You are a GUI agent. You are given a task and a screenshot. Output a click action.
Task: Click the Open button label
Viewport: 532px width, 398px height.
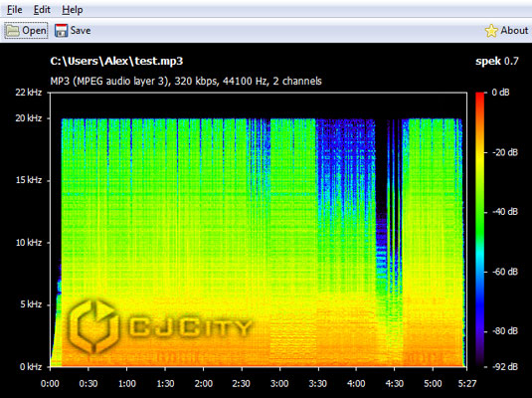point(34,31)
